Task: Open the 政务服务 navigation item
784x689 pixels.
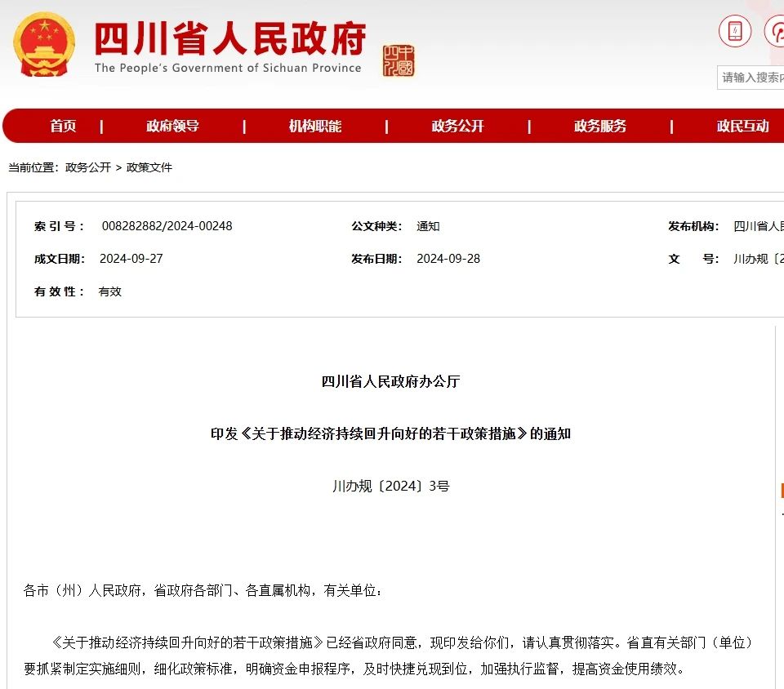Action: pyautogui.click(x=600, y=126)
